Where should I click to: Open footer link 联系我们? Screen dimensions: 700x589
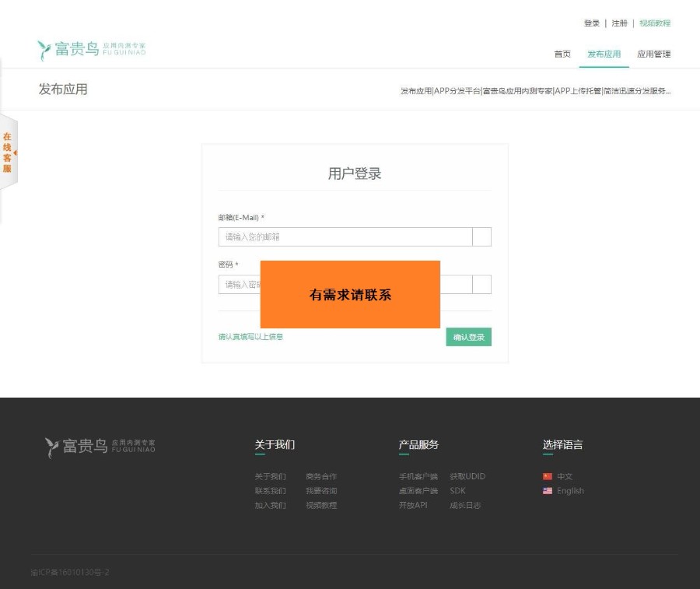pos(270,491)
